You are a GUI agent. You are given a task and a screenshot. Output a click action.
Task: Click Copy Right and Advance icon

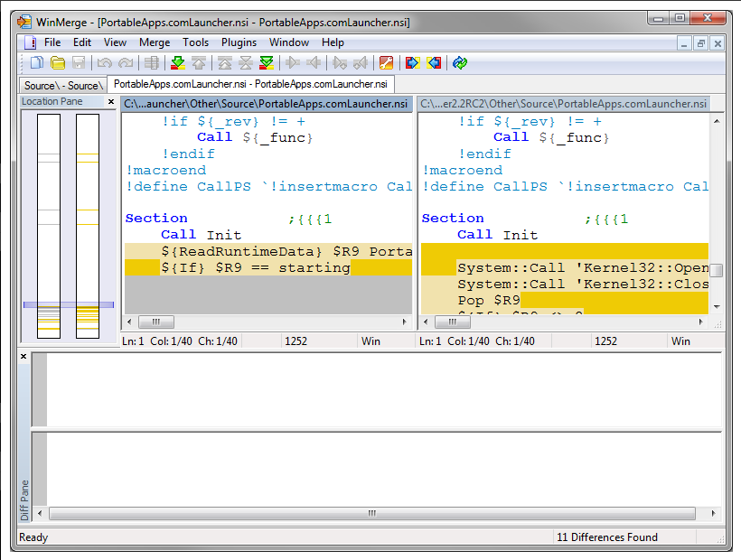[x=340, y=63]
